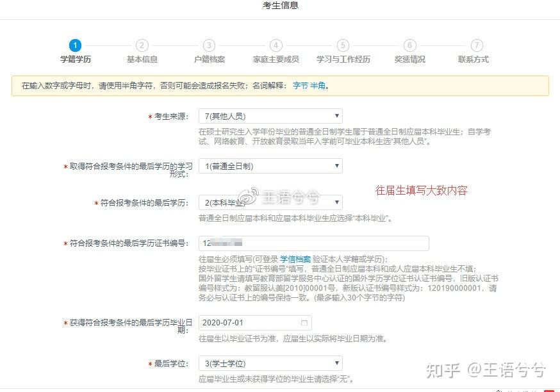
Task: Open the 字节 explanation link
Action: click(301, 86)
